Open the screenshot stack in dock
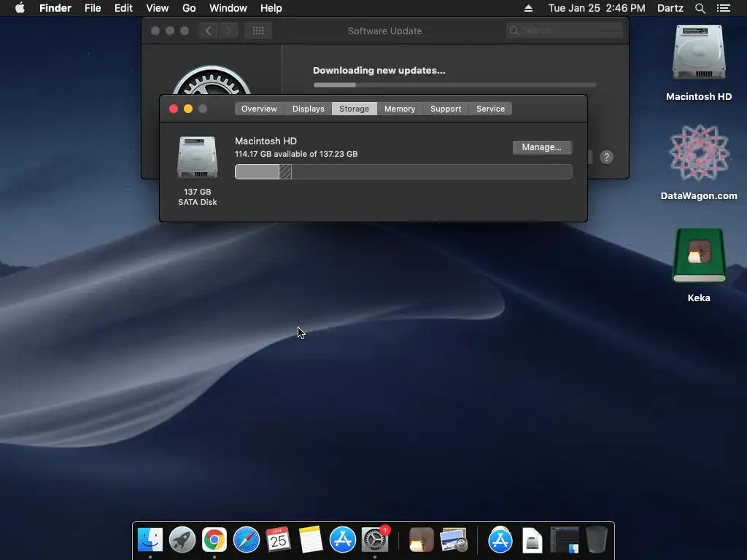747x560 pixels. [x=565, y=540]
